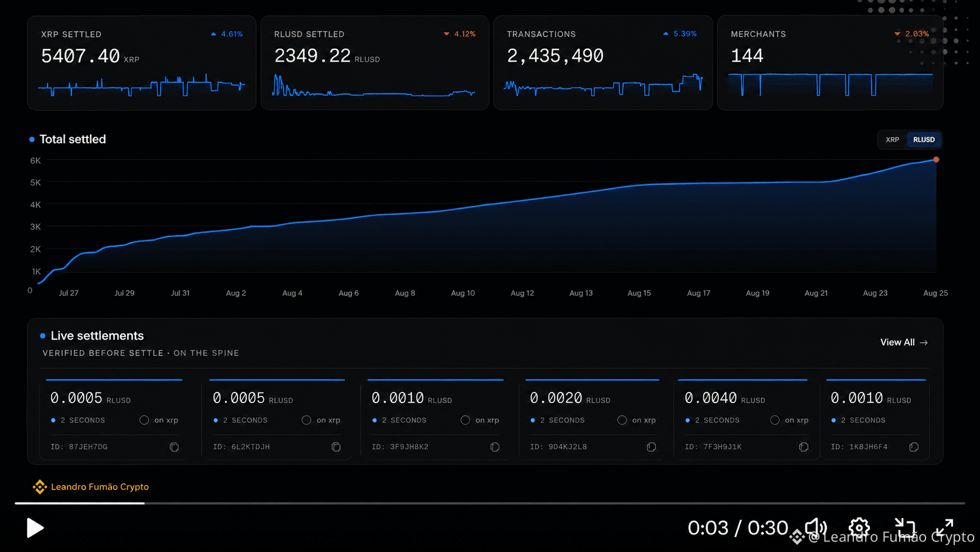Viewport: 980px width, 552px height.
Task: Click the orange endpoint on Total settled chart
Action: click(x=936, y=160)
